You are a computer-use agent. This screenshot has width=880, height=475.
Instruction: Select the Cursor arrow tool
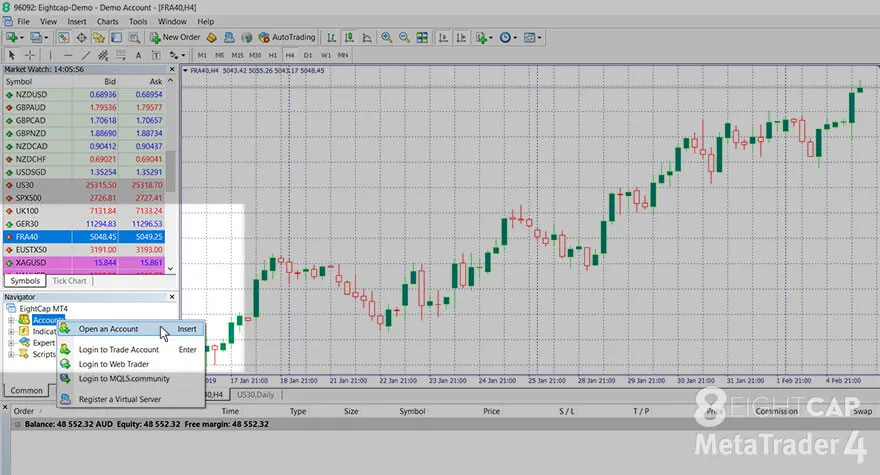[12, 55]
